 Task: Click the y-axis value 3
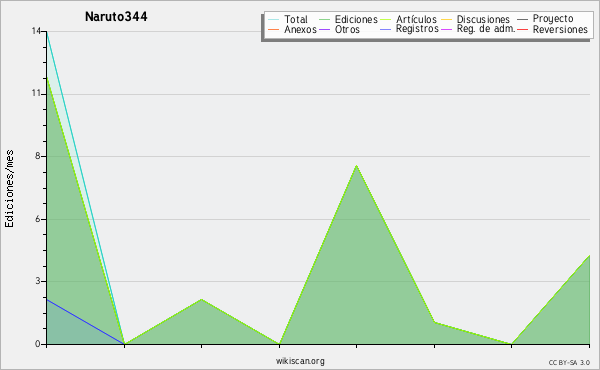tap(38, 281)
